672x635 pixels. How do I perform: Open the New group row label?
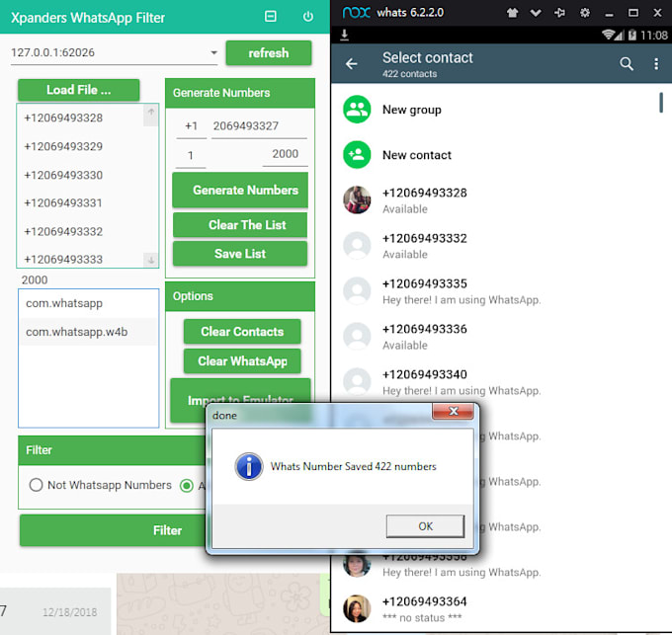coord(411,110)
